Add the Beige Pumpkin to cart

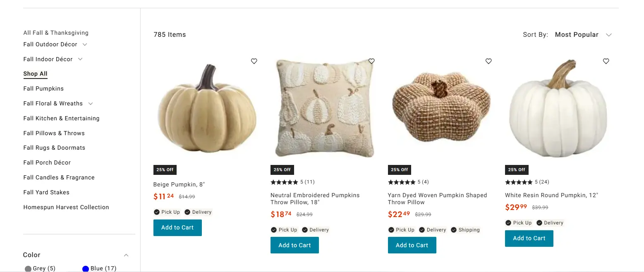(177, 227)
